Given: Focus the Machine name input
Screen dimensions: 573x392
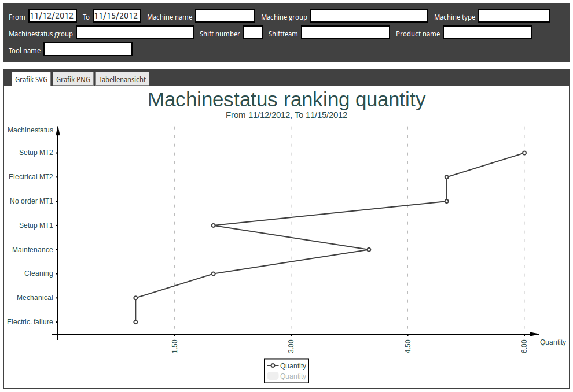Looking at the screenshot, I should [225, 16].
